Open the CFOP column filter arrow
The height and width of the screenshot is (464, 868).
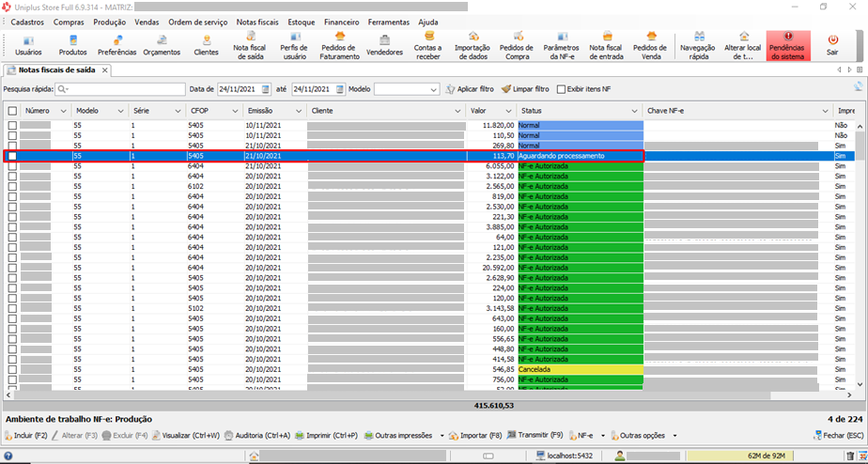[235, 111]
